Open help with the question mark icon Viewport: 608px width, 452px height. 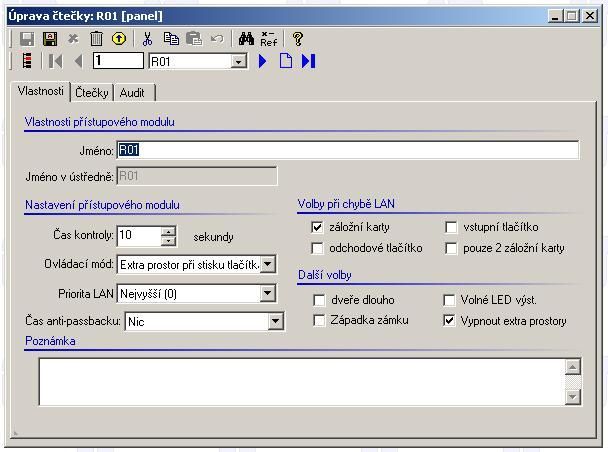pyautogui.click(x=298, y=39)
